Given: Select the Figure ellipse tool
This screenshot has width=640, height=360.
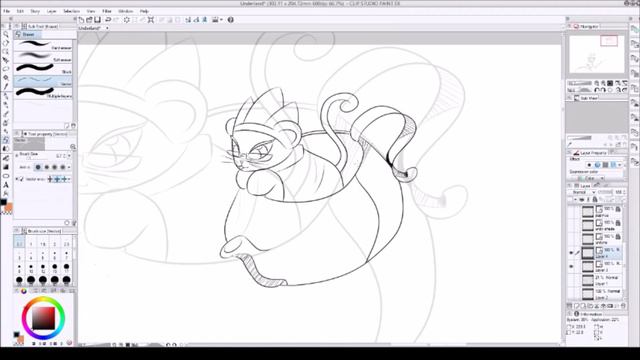Looking at the screenshot, I should pos(6,176).
